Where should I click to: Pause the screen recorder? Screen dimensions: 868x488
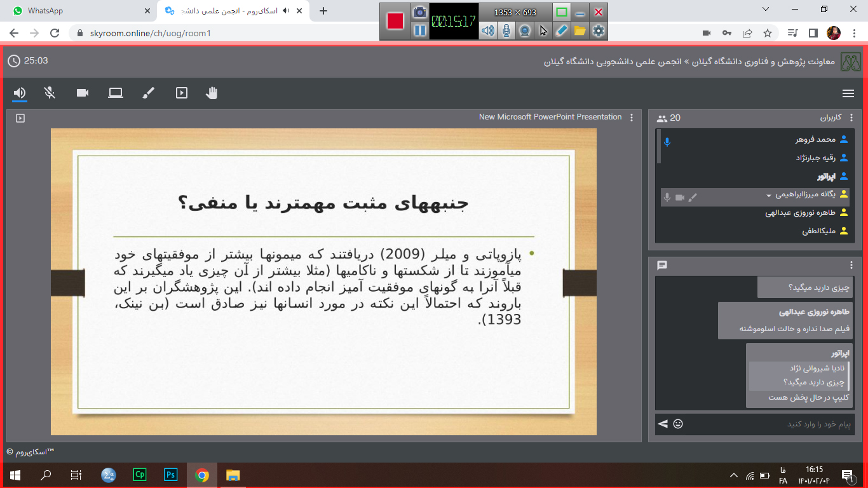[420, 30]
